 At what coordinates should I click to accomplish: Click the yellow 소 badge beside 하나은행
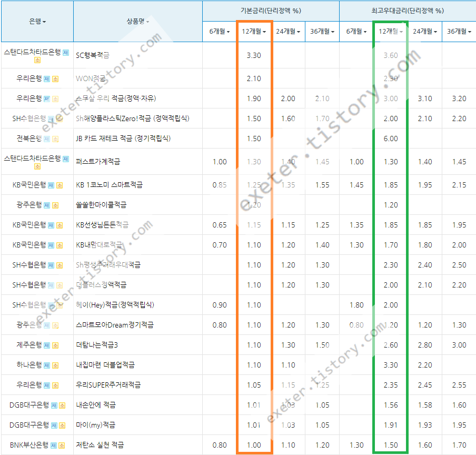[x=55, y=365]
